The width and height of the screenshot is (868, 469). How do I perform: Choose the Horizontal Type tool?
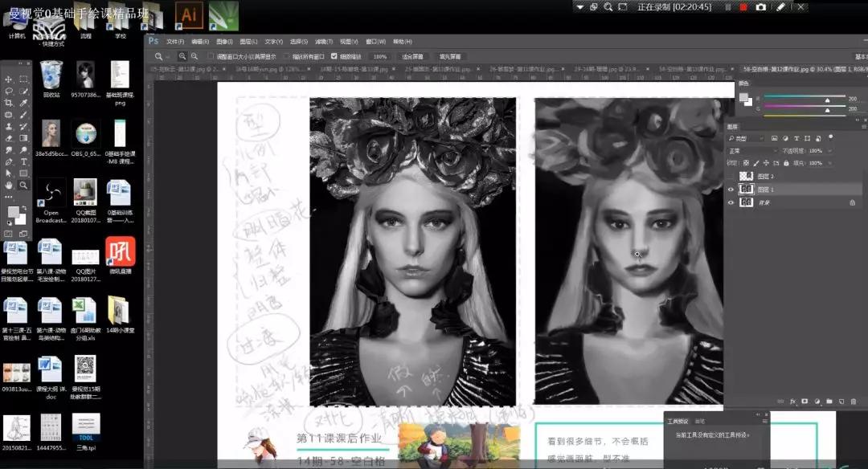click(23, 161)
